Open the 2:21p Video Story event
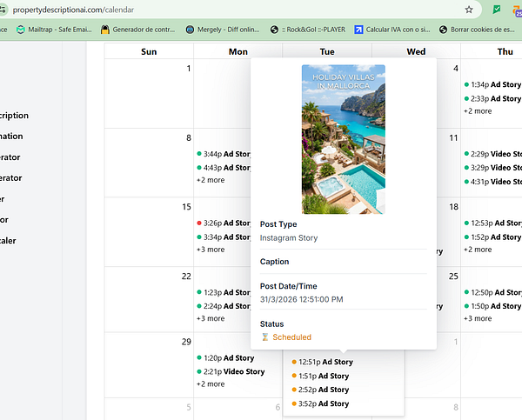The width and height of the screenshot is (522, 420). (231, 371)
